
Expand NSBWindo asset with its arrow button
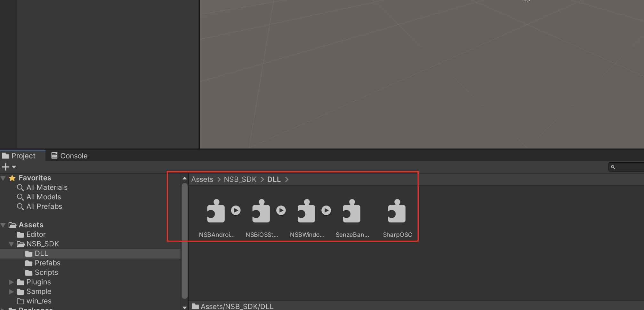326,210
